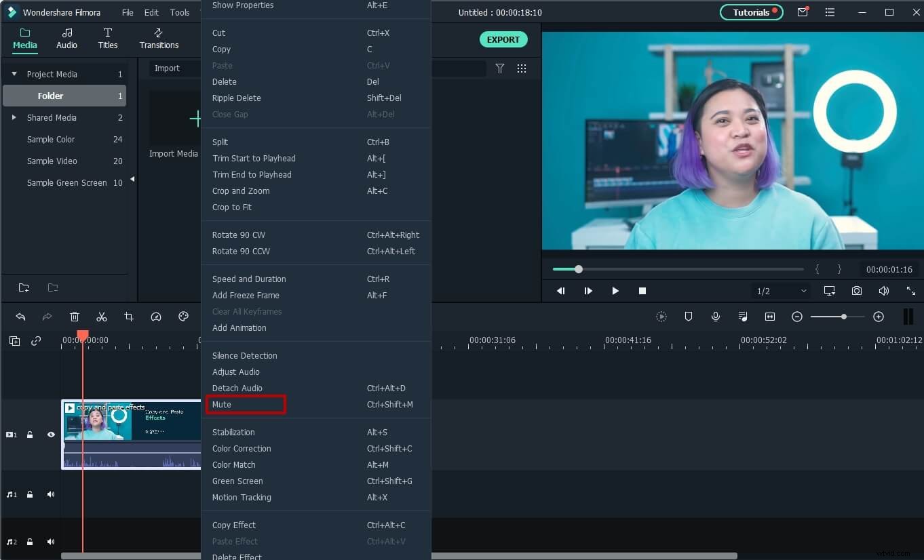The image size is (924, 560).
Task: Click the Record Voiceover microphone icon
Action: pyautogui.click(x=715, y=316)
